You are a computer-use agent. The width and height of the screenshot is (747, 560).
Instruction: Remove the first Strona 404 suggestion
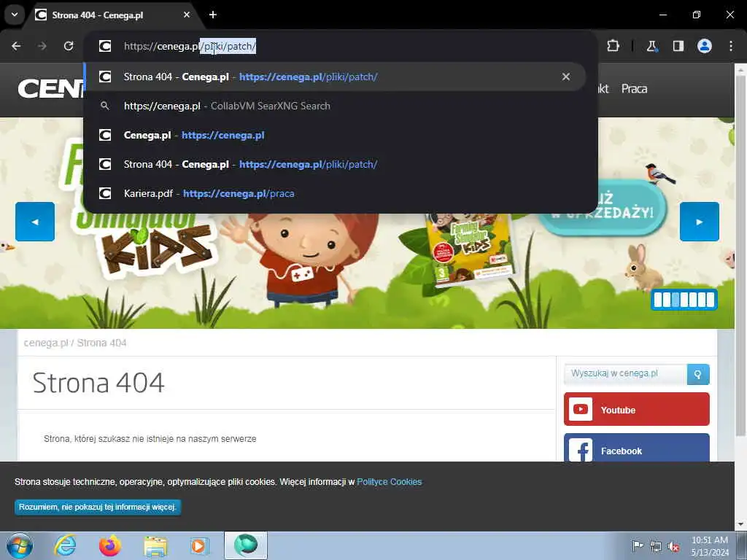[x=566, y=77]
